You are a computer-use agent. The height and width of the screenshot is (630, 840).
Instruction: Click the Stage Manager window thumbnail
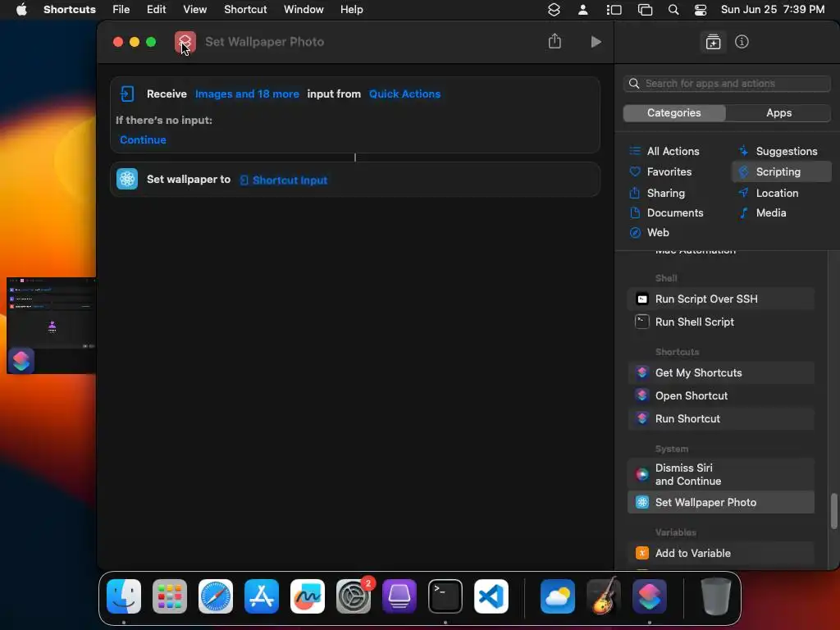(x=52, y=325)
